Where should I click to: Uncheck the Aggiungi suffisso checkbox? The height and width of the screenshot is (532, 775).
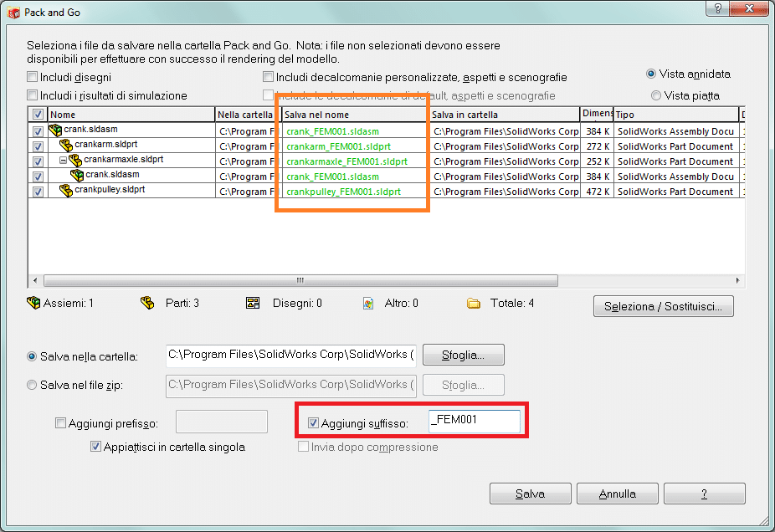pyautogui.click(x=314, y=423)
